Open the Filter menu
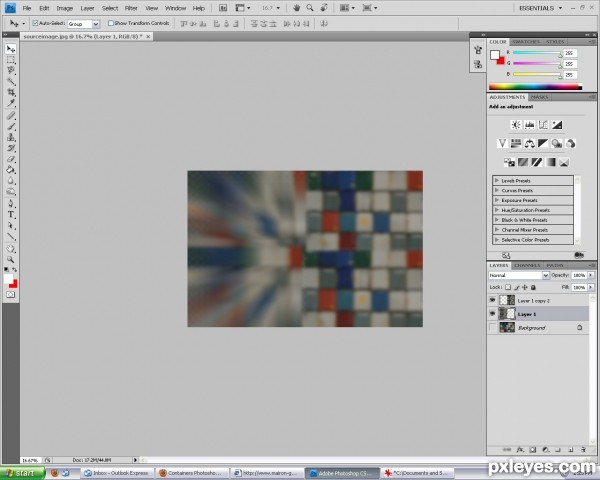600x480 pixels. point(131,8)
